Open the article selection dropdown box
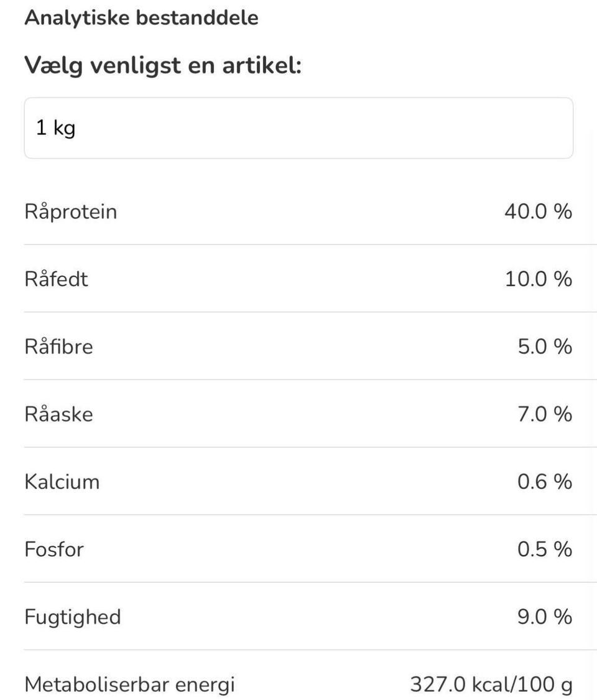Screen dimensions: 597x700 (x=298, y=128)
